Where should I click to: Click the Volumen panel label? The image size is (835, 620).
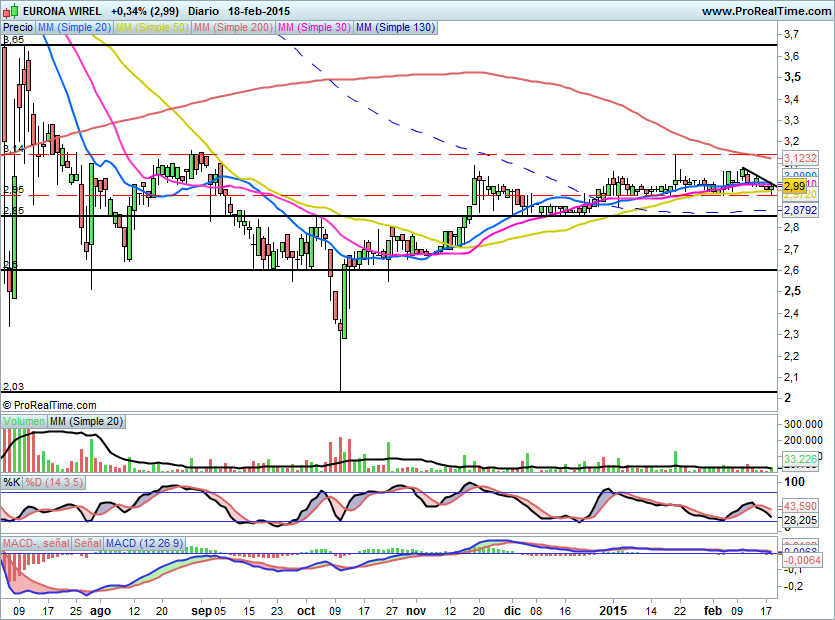point(24,422)
